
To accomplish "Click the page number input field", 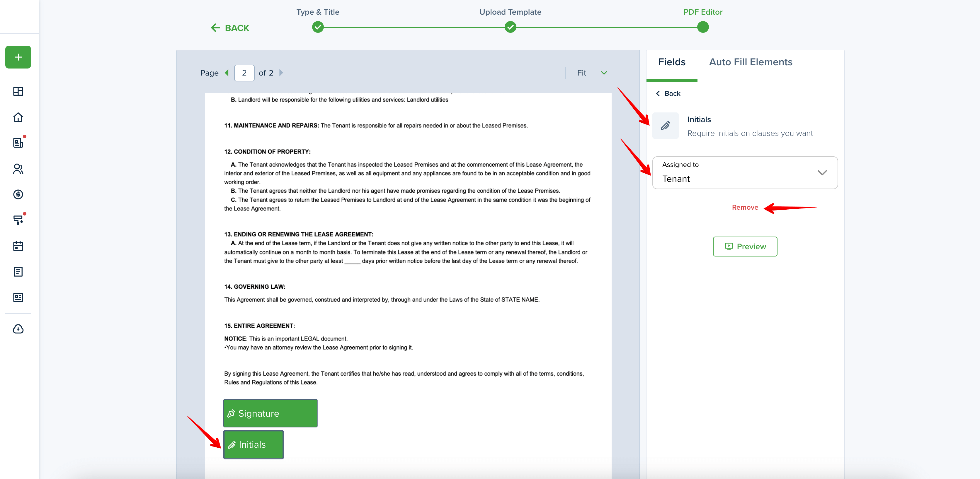I will click(244, 73).
